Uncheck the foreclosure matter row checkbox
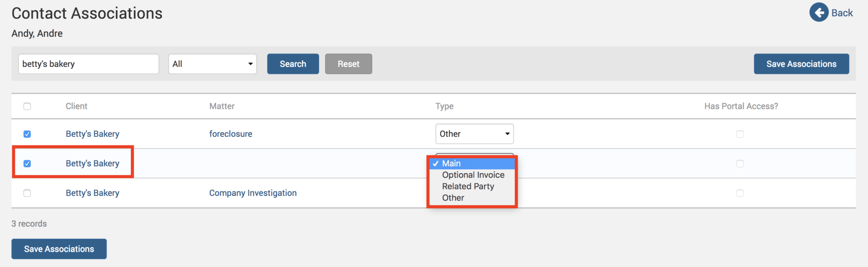This screenshot has width=868, height=267. [27, 134]
